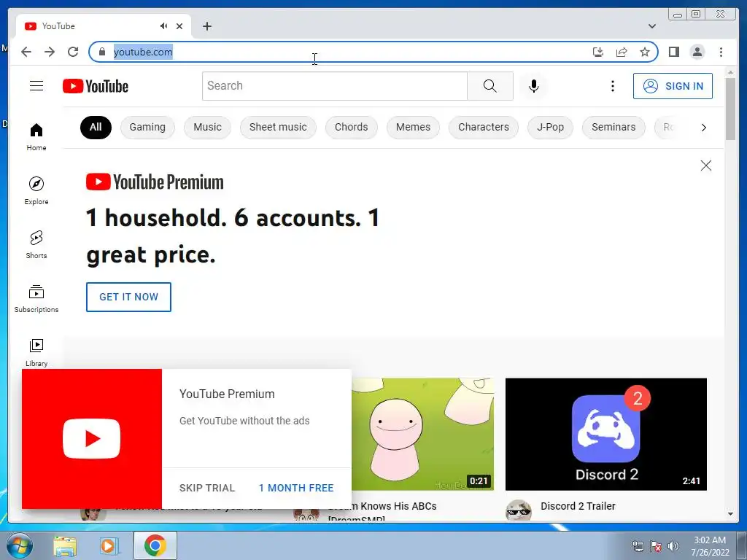Open Chrome profile avatar
747x560 pixels.
[x=697, y=52]
